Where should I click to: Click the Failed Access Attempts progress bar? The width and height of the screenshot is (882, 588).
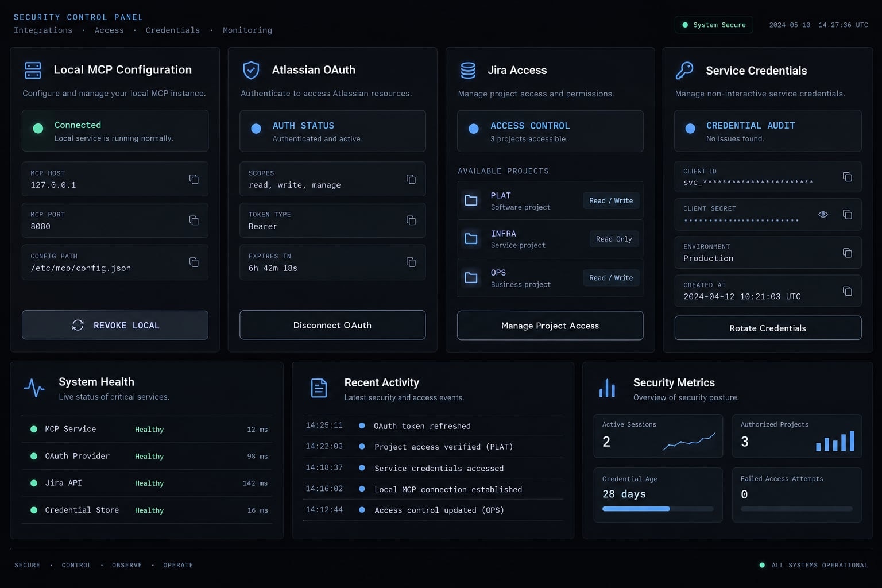tap(797, 509)
